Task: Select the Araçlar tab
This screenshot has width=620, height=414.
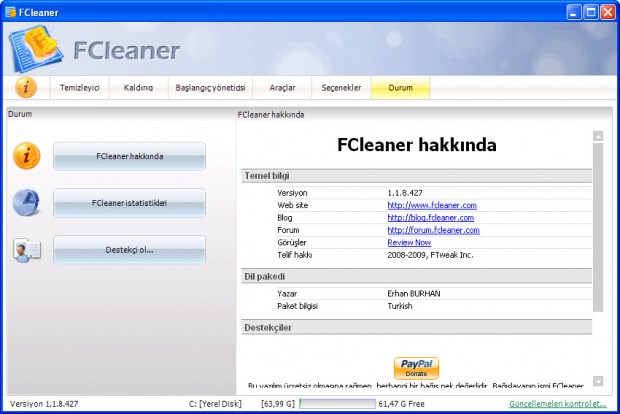Action: [x=282, y=88]
